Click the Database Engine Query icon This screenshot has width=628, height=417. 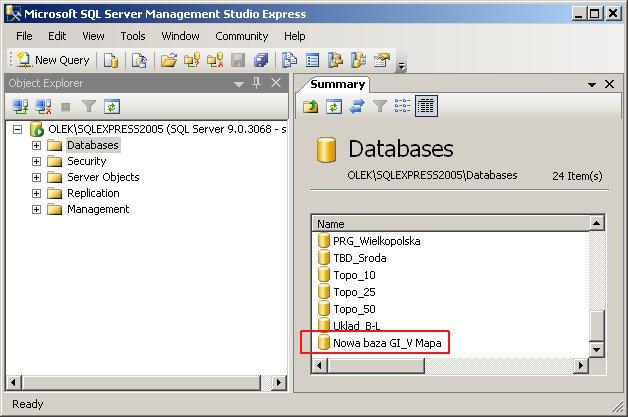click(111, 60)
